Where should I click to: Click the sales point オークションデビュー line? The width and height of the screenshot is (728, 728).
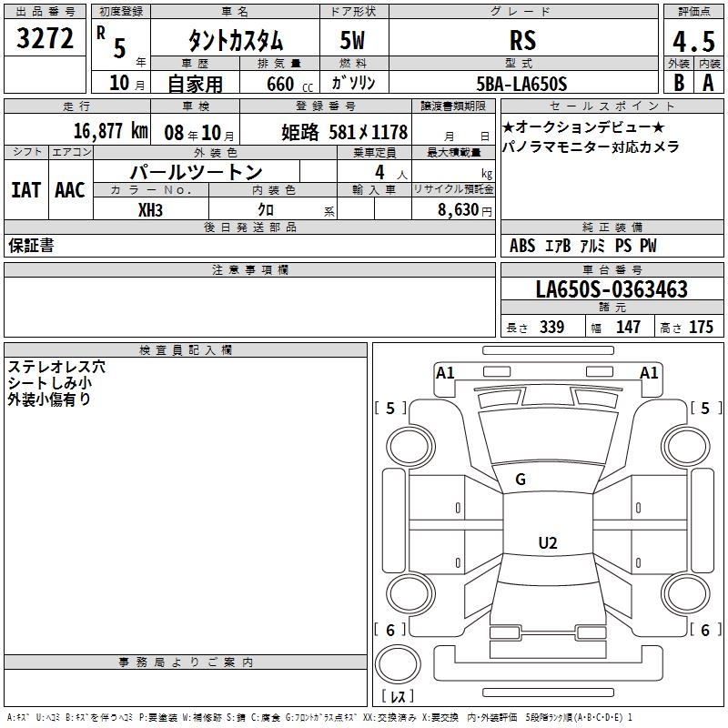[x=583, y=126]
